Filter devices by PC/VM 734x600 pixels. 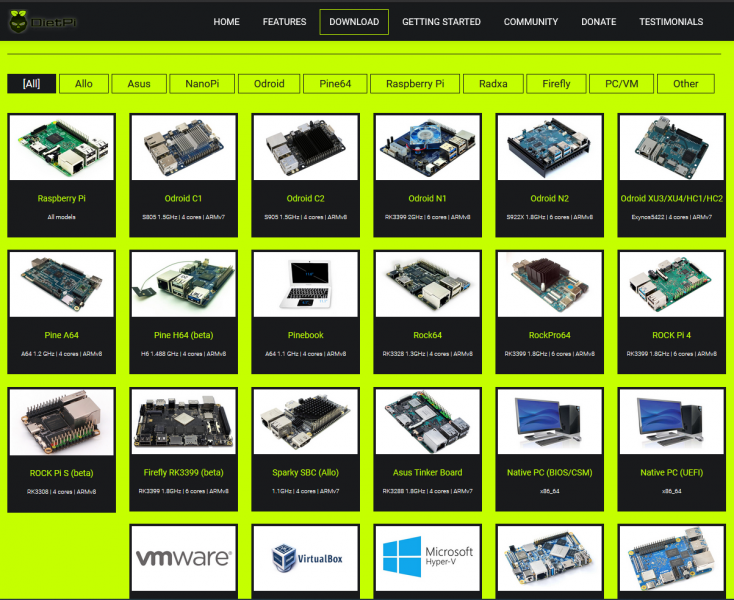(x=621, y=84)
